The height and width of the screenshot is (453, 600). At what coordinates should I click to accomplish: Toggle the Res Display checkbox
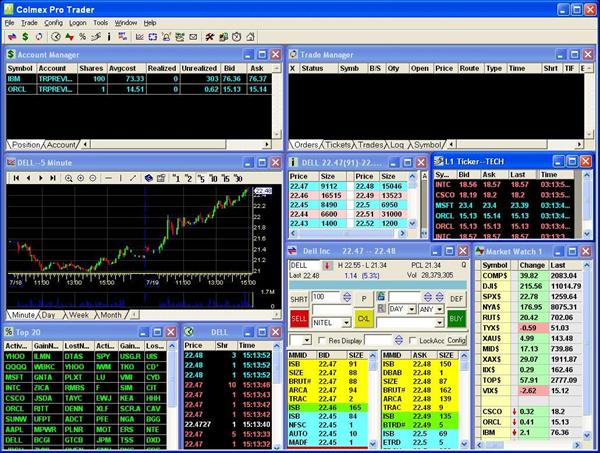point(322,340)
